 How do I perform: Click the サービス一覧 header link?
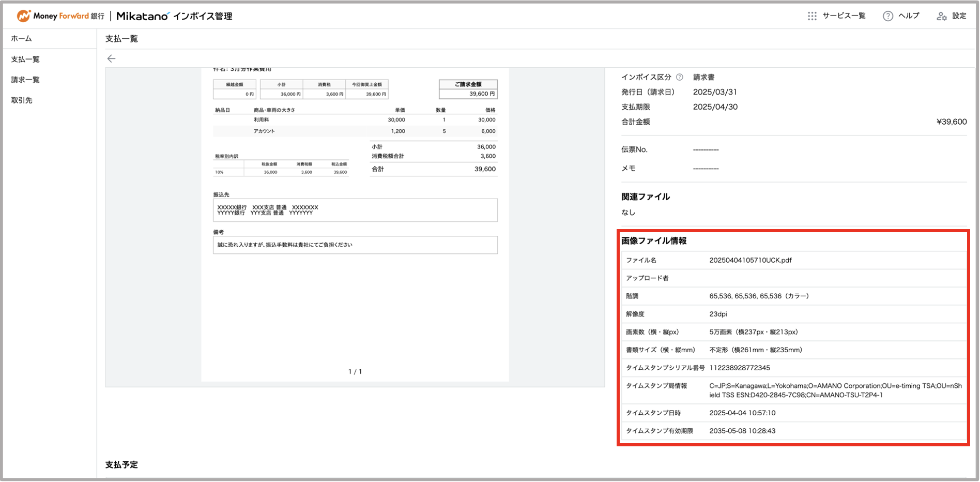[844, 16]
